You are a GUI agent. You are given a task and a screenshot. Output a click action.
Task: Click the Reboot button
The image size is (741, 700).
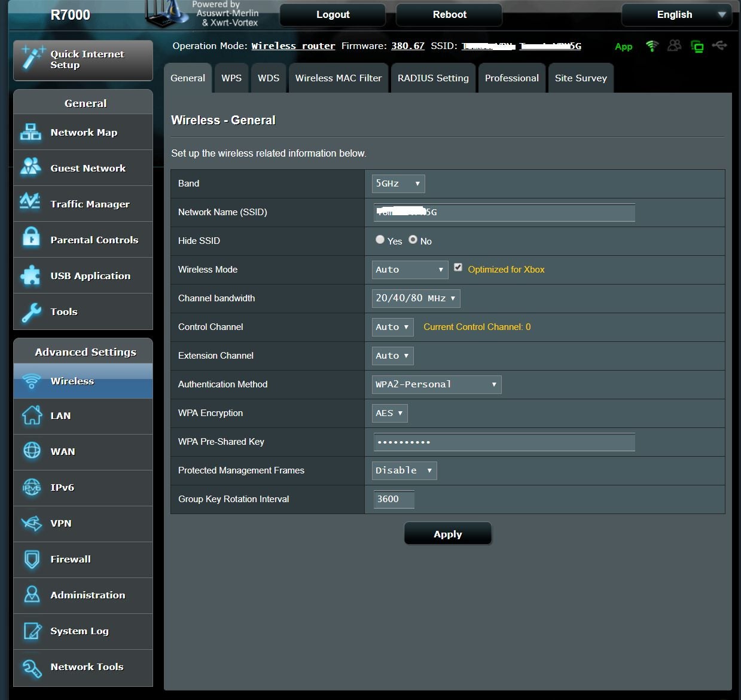pyautogui.click(x=449, y=15)
